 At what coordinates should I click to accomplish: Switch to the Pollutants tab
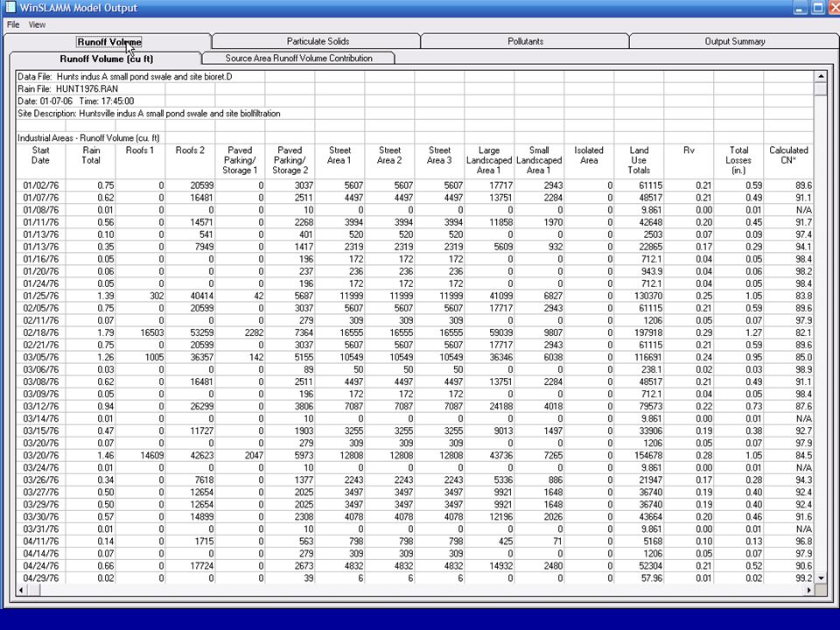pos(525,41)
